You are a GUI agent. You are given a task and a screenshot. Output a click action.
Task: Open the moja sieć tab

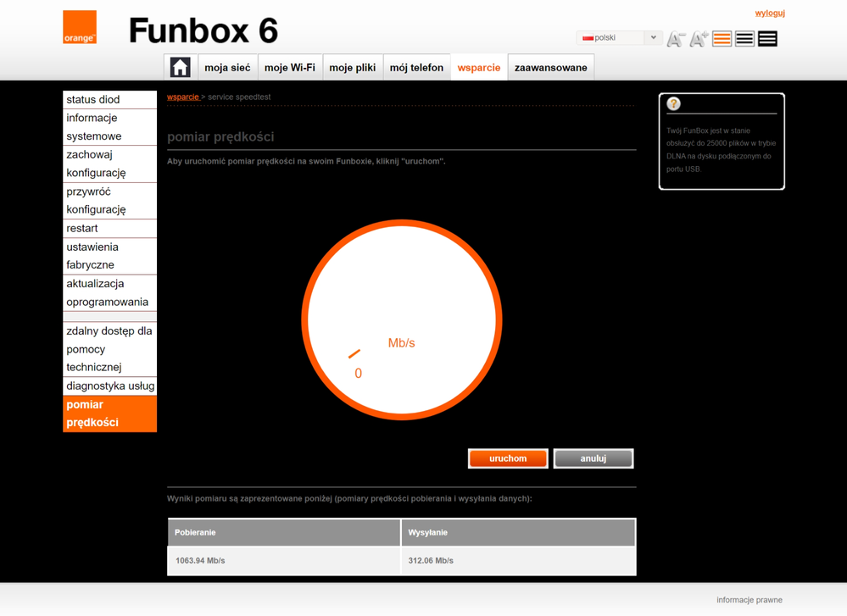(x=227, y=68)
